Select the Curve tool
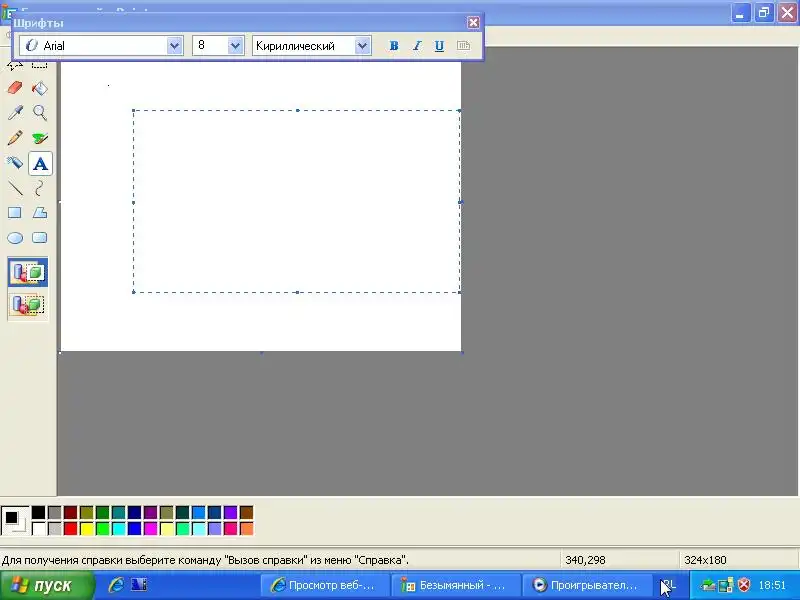The image size is (800, 600). [x=40, y=188]
